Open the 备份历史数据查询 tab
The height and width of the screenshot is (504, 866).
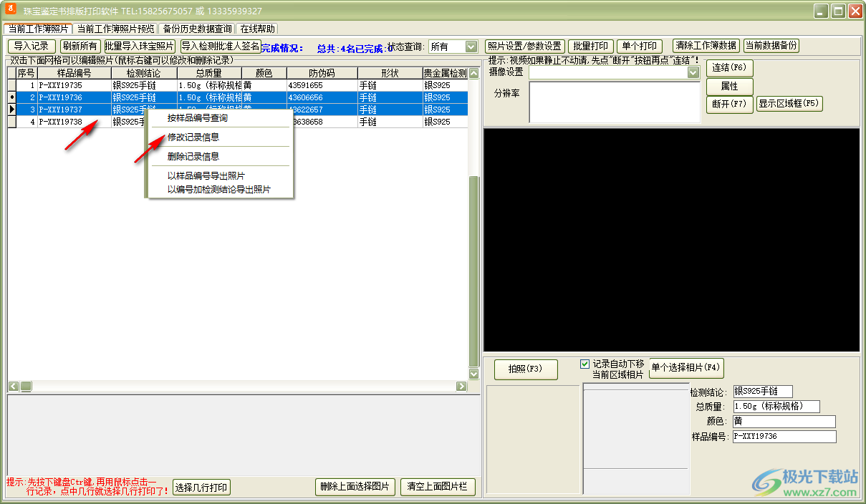(x=197, y=29)
